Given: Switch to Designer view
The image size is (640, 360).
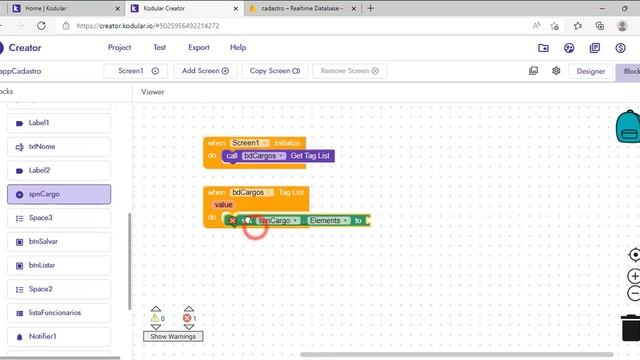Looking at the screenshot, I should 591,71.
